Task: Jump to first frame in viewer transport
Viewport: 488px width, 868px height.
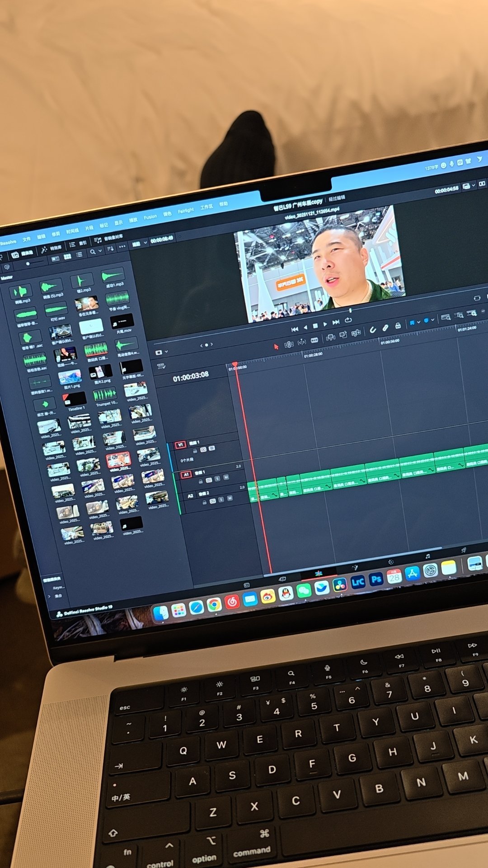Action: (295, 329)
